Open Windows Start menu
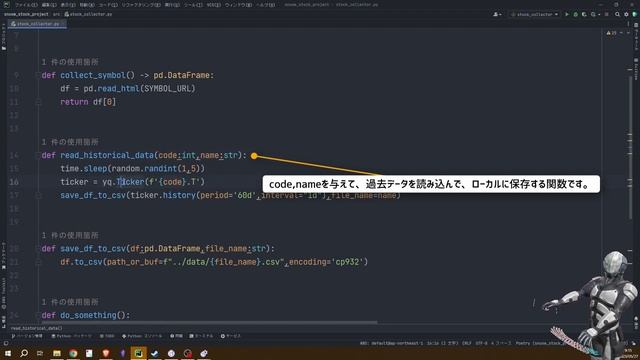The image size is (640, 360). click(7, 353)
